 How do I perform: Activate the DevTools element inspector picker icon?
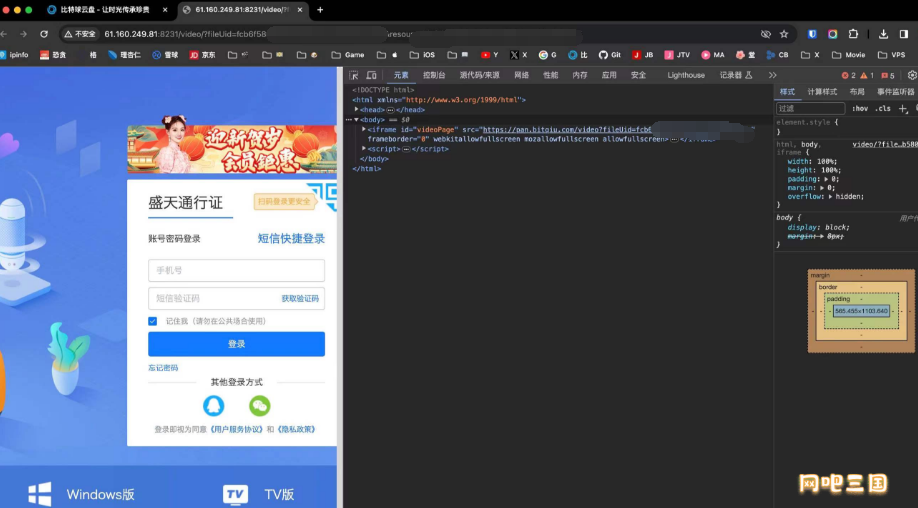(x=354, y=75)
